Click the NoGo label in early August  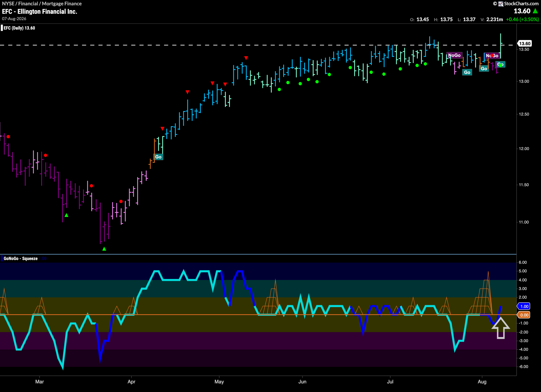click(492, 56)
